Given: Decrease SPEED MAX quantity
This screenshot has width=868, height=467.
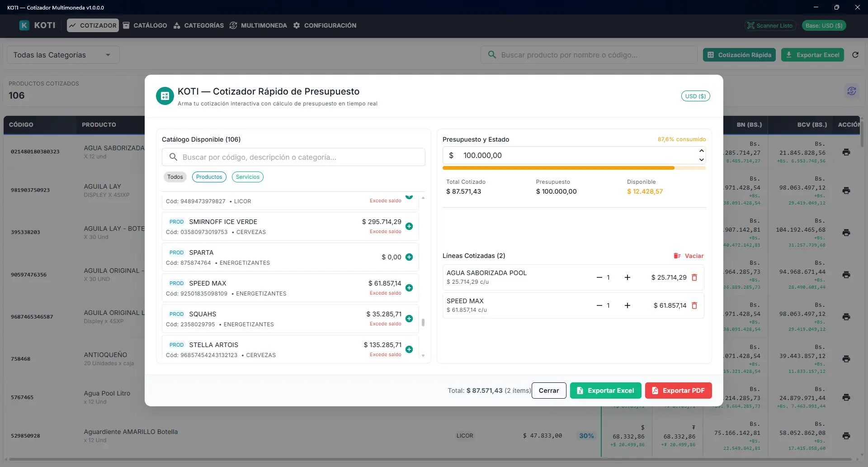Looking at the screenshot, I should point(599,305).
